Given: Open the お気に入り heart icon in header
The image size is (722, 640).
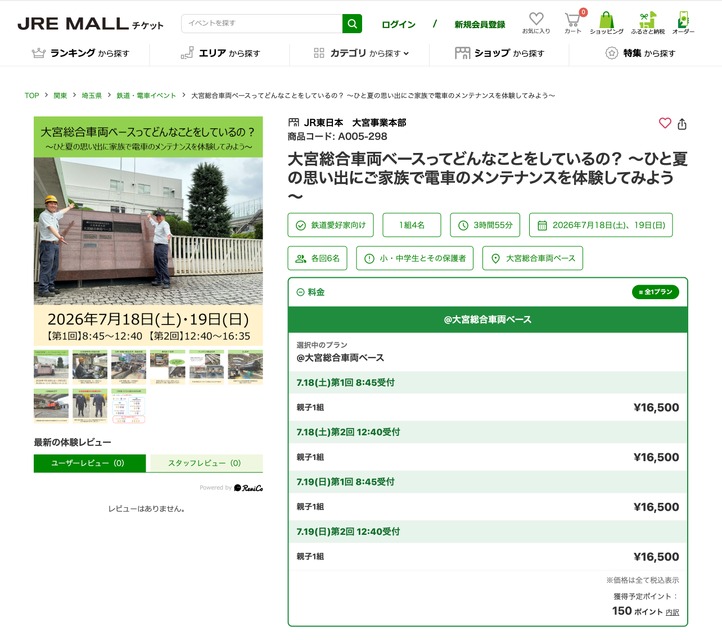Looking at the screenshot, I should pos(536,23).
